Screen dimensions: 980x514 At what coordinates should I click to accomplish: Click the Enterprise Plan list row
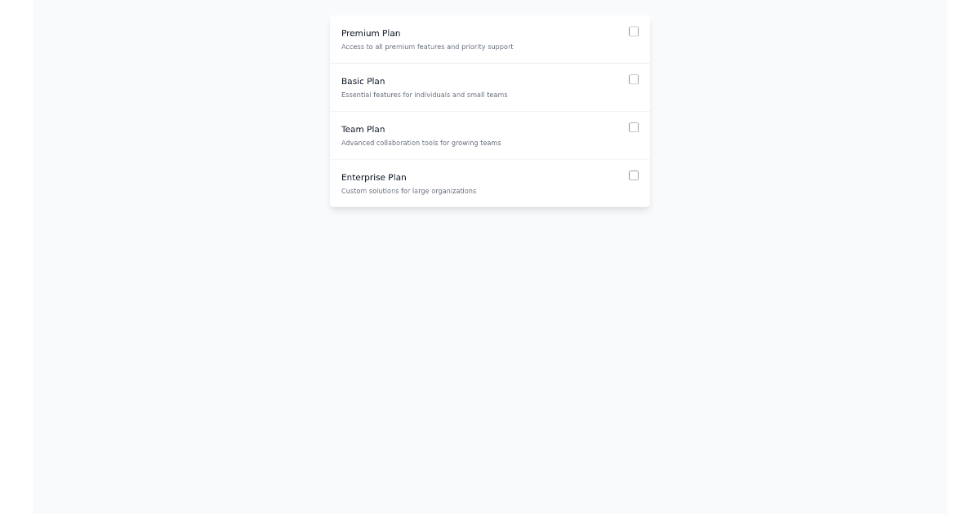click(x=490, y=183)
